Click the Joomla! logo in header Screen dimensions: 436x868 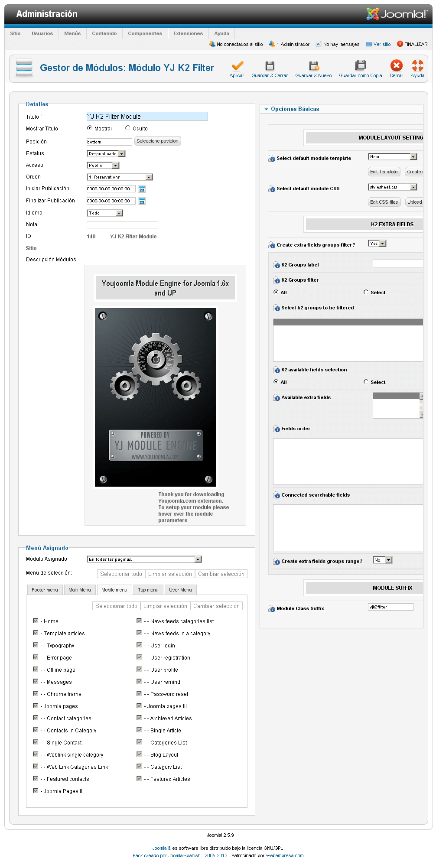click(x=397, y=14)
